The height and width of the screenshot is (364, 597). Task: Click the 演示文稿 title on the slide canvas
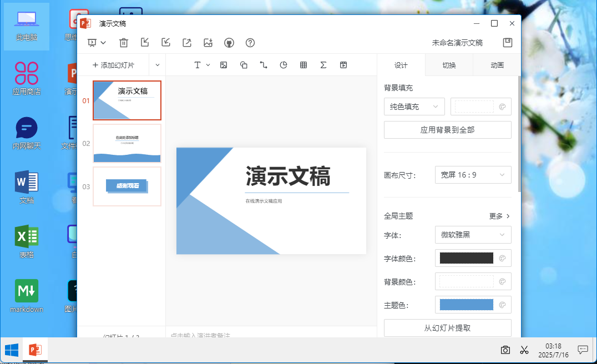(x=288, y=176)
